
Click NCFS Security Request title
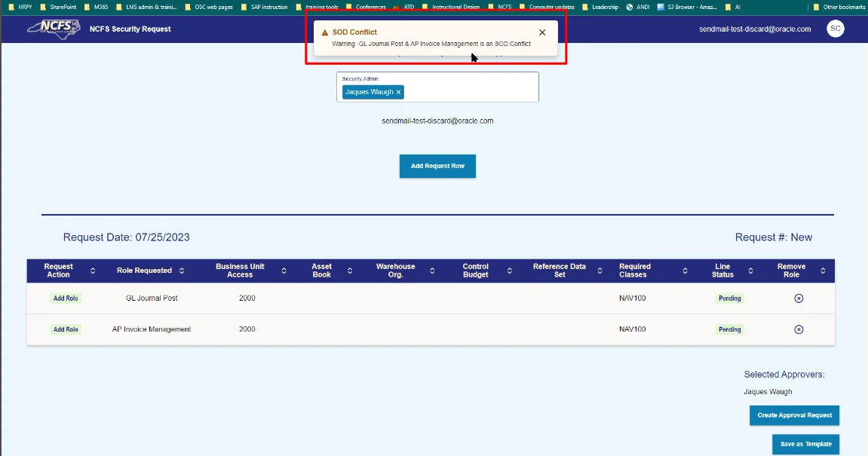[130, 29]
